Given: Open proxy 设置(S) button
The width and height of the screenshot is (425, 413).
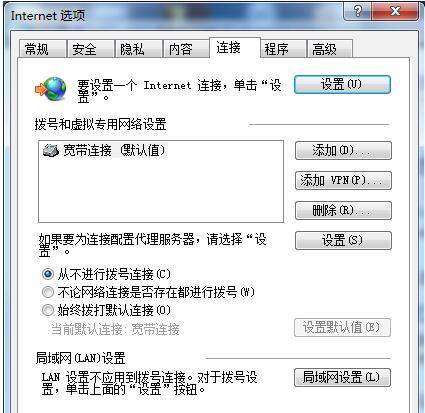Looking at the screenshot, I should point(343,240).
